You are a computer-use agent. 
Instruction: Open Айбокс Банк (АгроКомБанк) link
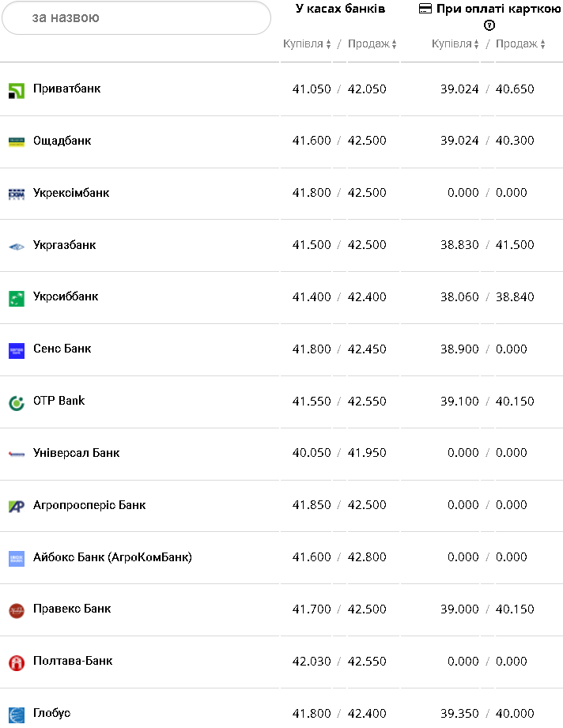coord(112,557)
